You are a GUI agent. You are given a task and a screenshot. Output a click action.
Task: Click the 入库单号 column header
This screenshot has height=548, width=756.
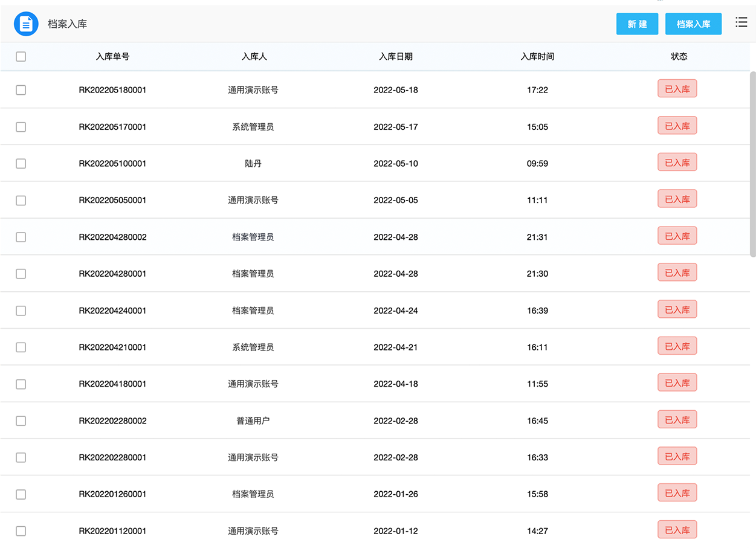point(112,57)
